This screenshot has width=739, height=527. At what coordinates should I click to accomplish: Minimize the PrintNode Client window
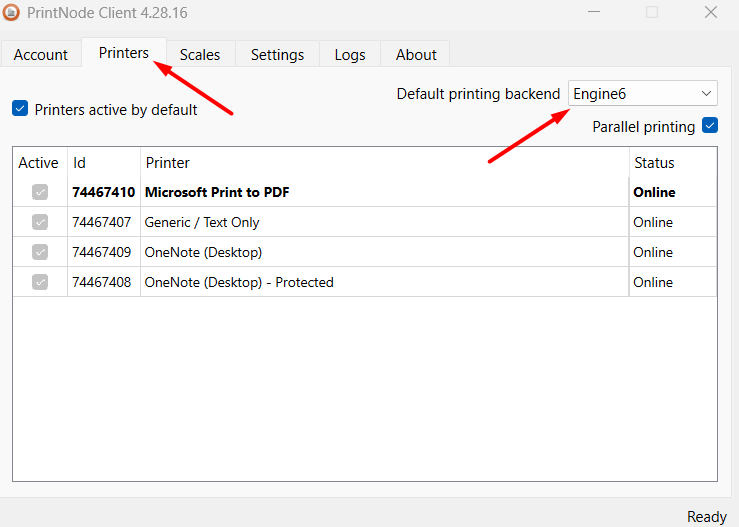[x=594, y=12]
